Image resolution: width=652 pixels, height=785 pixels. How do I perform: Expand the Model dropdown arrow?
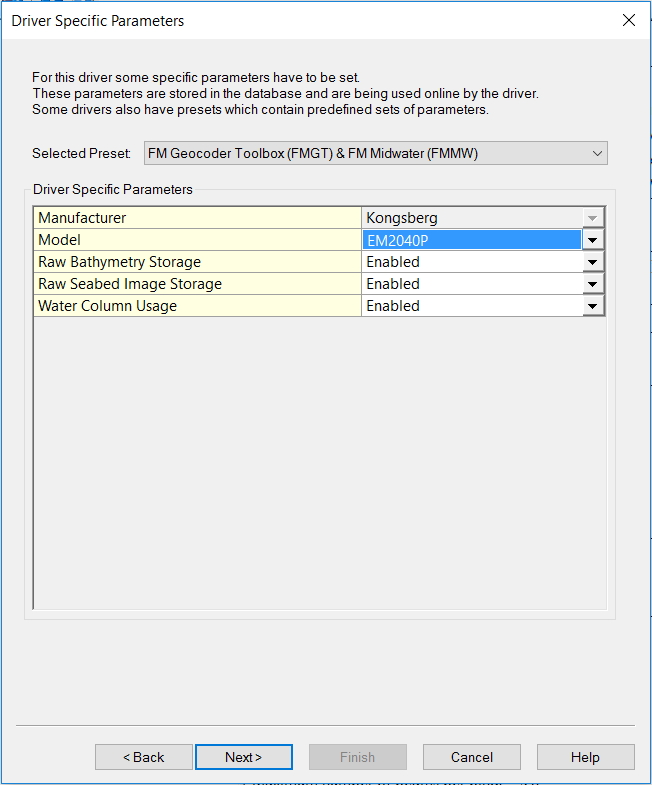click(x=593, y=240)
